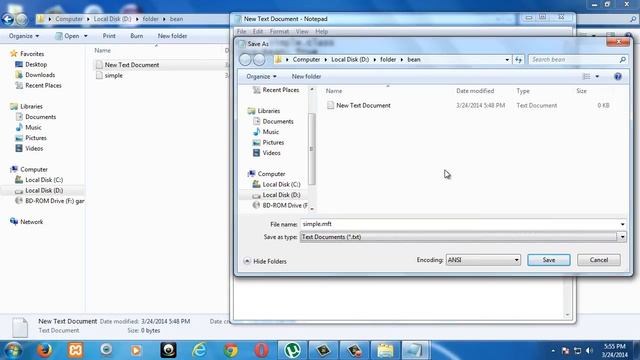Open Opera browser from the taskbar

click(262, 350)
